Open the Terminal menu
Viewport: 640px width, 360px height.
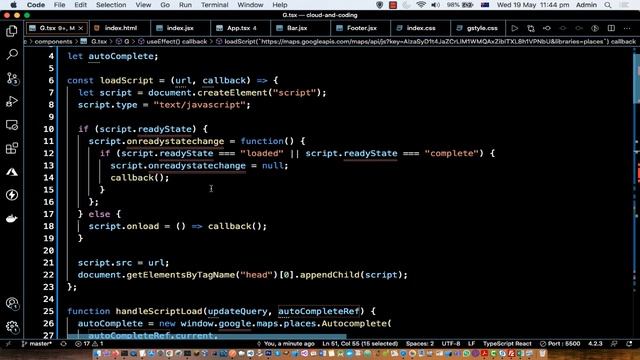click(x=215, y=5)
